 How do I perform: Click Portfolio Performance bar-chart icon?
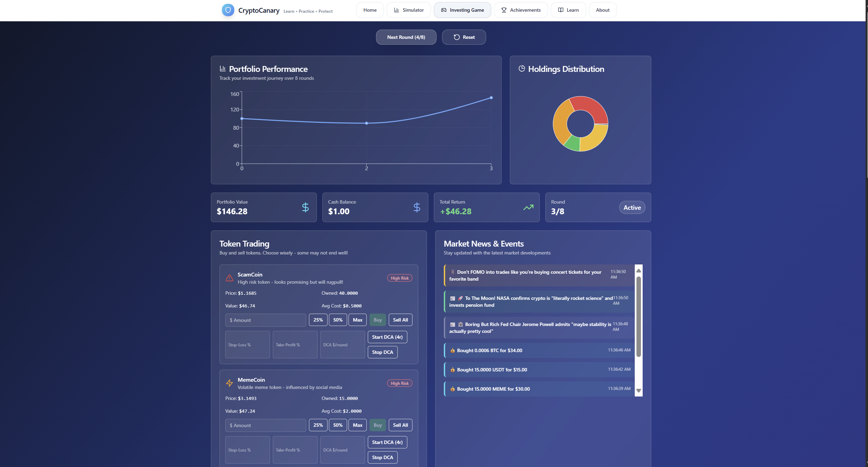click(x=223, y=69)
